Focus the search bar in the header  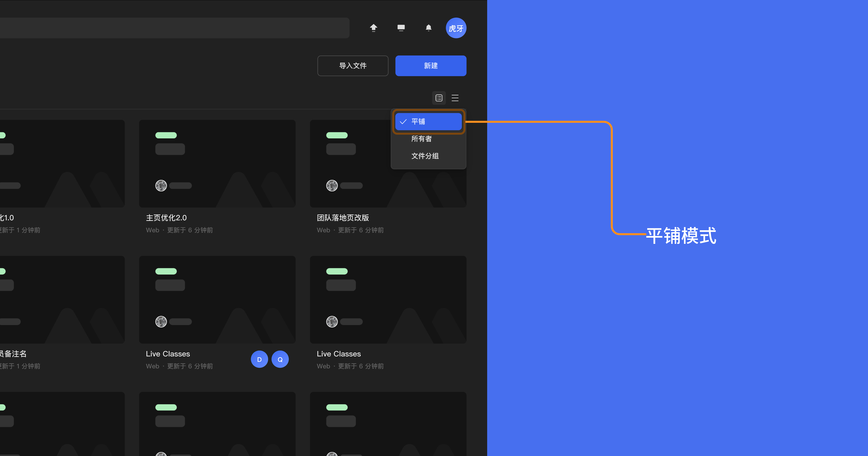pyautogui.click(x=175, y=28)
